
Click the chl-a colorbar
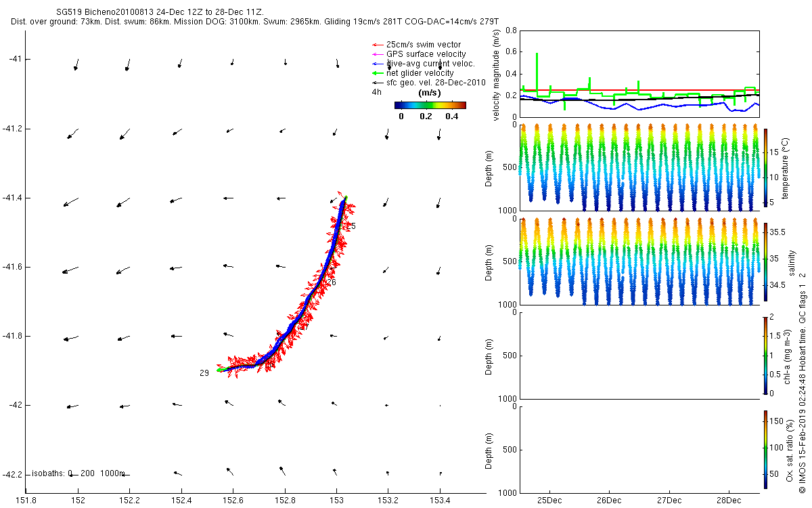pos(766,355)
